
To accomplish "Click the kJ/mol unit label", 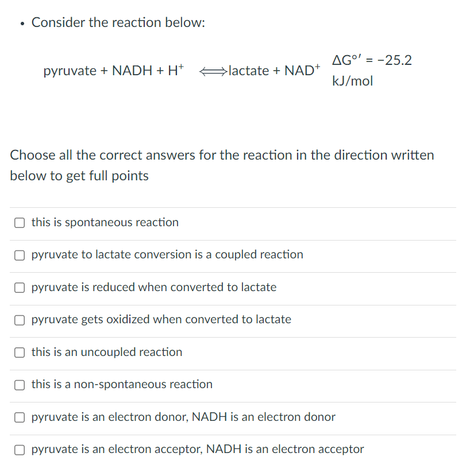I will tap(352, 81).
